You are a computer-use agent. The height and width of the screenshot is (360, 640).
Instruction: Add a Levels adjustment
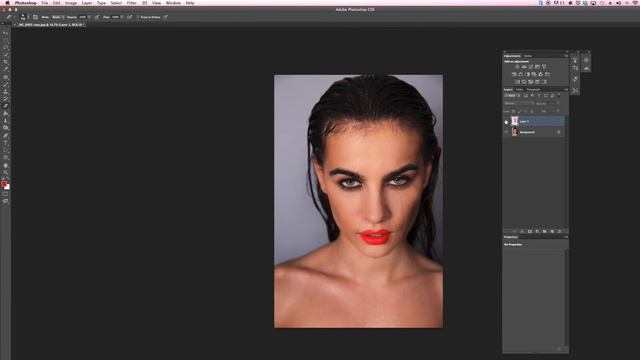pyautogui.click(x=524, y=67)
